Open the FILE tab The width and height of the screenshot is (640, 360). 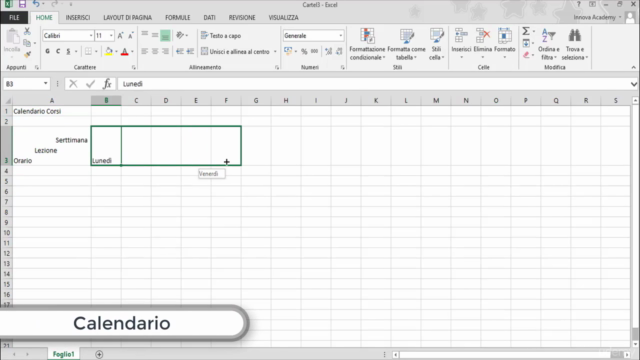(14, 18)
